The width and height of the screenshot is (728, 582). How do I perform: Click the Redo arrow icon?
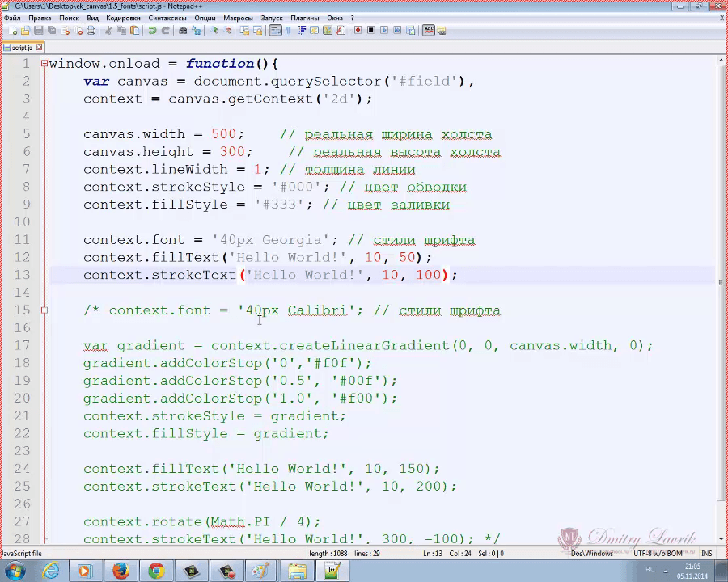pyautogui.click(x=165, y=31)
